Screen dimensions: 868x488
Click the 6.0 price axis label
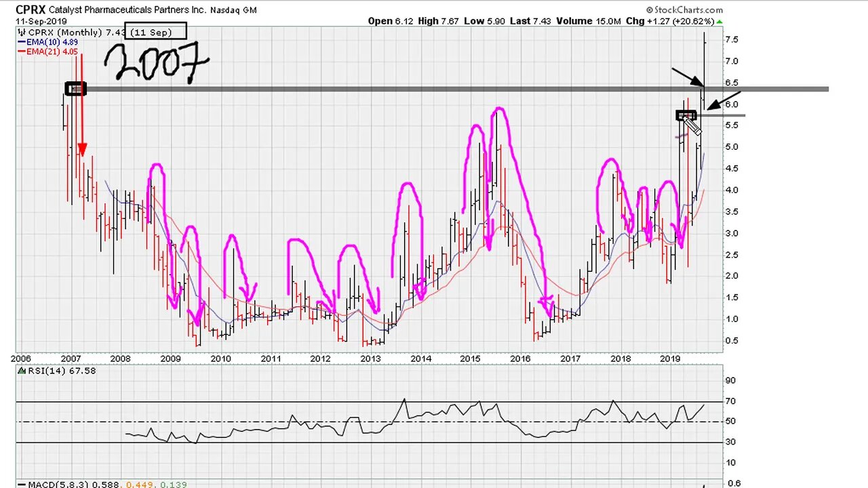[x=732, y=104]
